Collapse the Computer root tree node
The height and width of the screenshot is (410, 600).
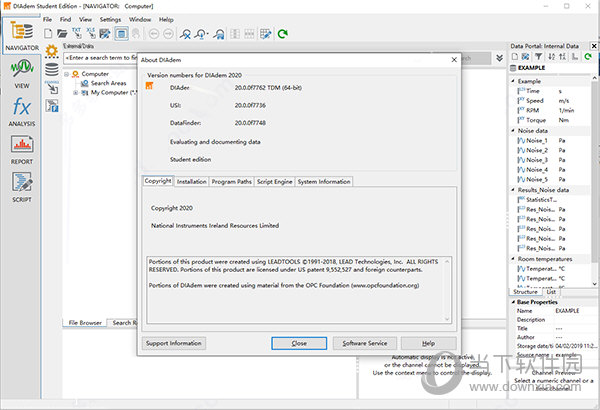67,74
